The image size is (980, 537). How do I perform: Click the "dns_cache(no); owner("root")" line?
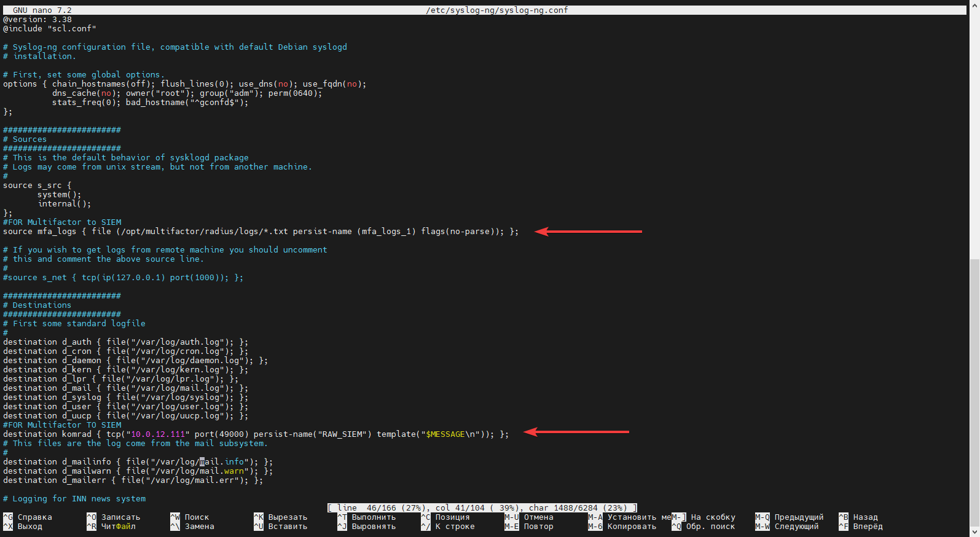tap(187, 93)
